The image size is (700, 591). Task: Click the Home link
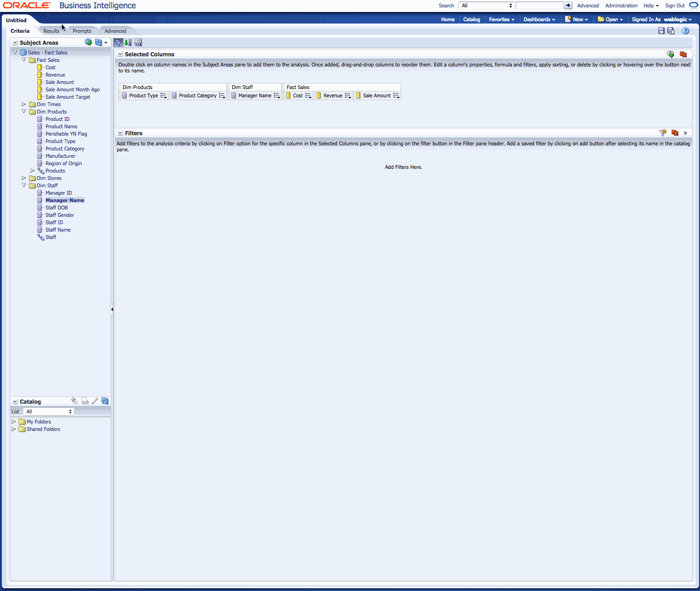pos(448,19)
